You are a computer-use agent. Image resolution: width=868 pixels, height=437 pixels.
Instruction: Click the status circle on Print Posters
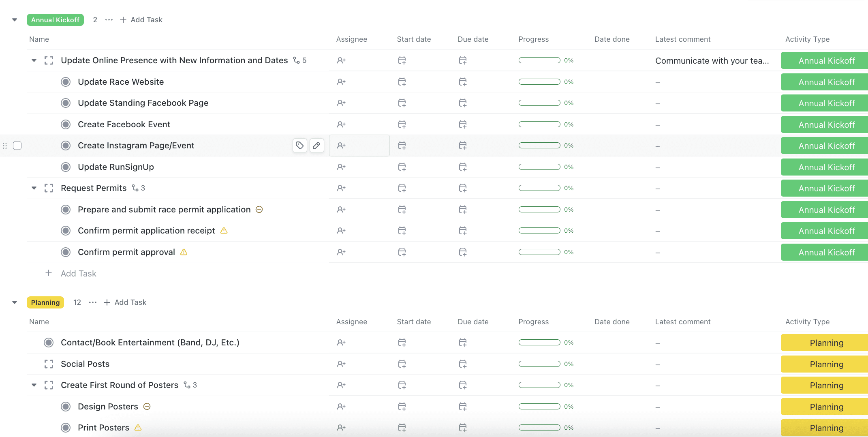coord(65,427)
